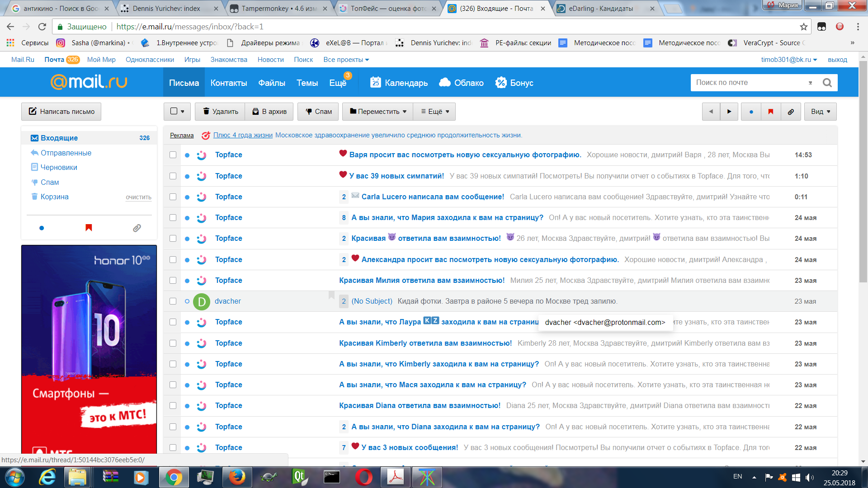Tick the checkbox on dvacher message
Image resolution: width=868 pixels, height=488 pixels.
(x=173, y=301)
